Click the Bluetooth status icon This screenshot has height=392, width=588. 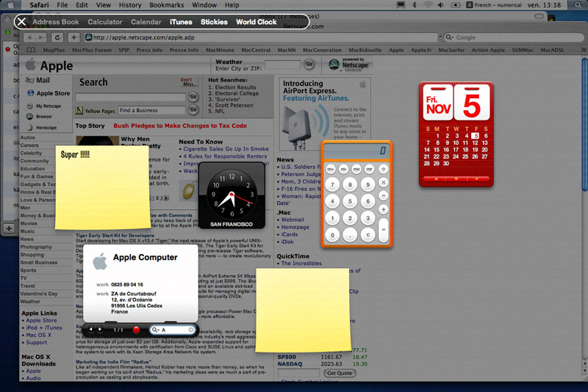point(415,5)
